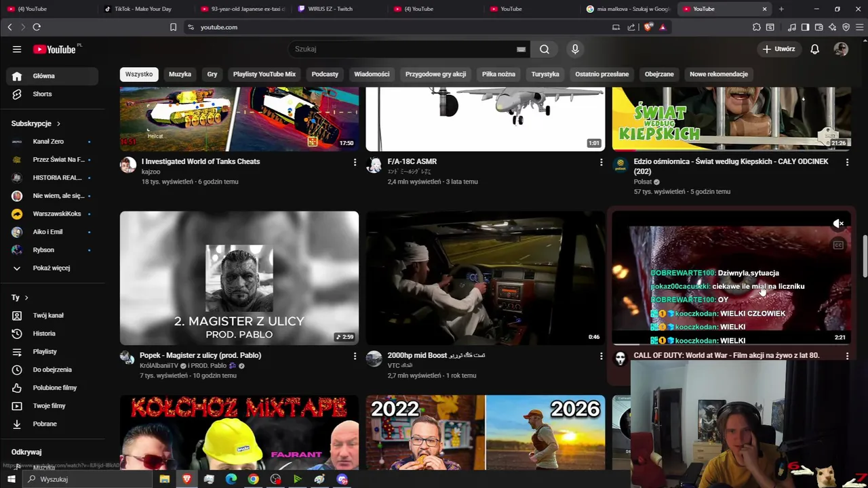
Task: Select the Piłka nożna filter chip
Action: pos(498,74)
